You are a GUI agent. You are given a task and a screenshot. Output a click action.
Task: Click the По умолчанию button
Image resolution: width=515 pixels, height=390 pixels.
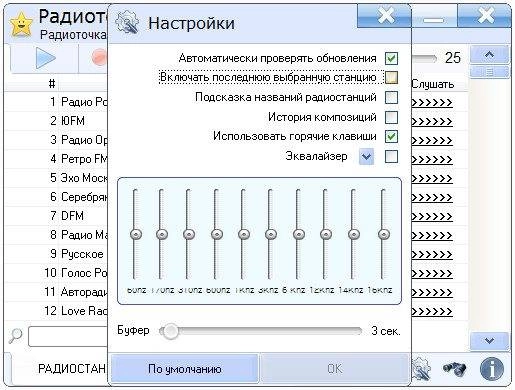[184, 369]
